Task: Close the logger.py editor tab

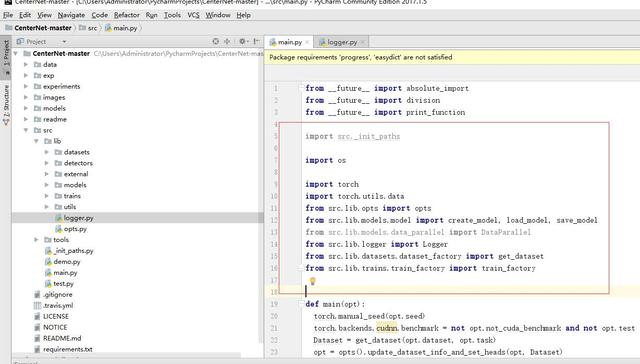Action: [362, 42]
